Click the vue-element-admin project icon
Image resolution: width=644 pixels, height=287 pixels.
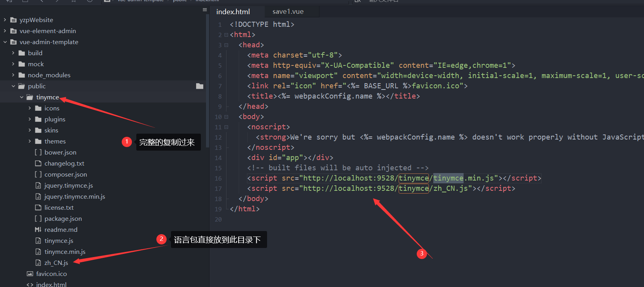pyautogui.click(x=13, y=31)
